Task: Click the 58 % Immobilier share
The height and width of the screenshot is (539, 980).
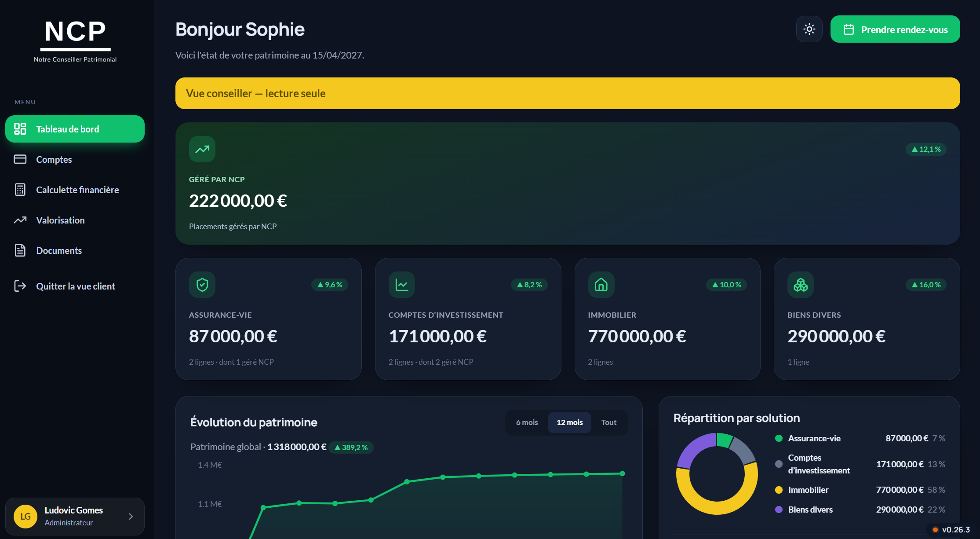Action: 936,490
